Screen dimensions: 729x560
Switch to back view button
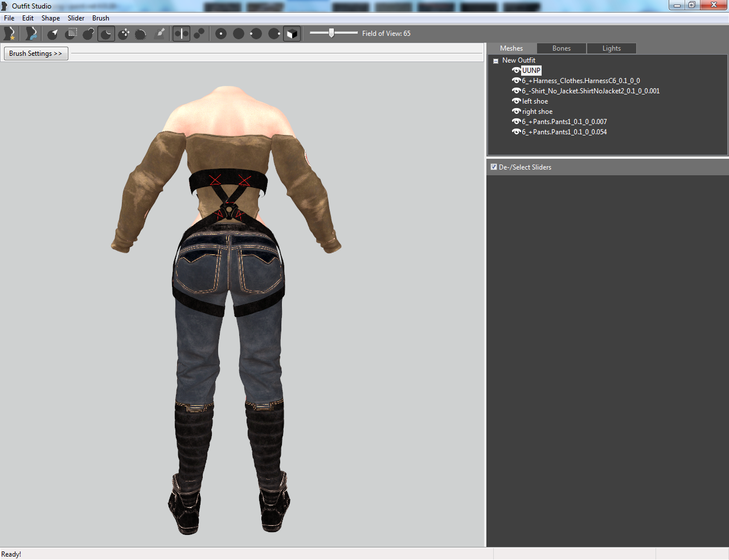(239, 34)
